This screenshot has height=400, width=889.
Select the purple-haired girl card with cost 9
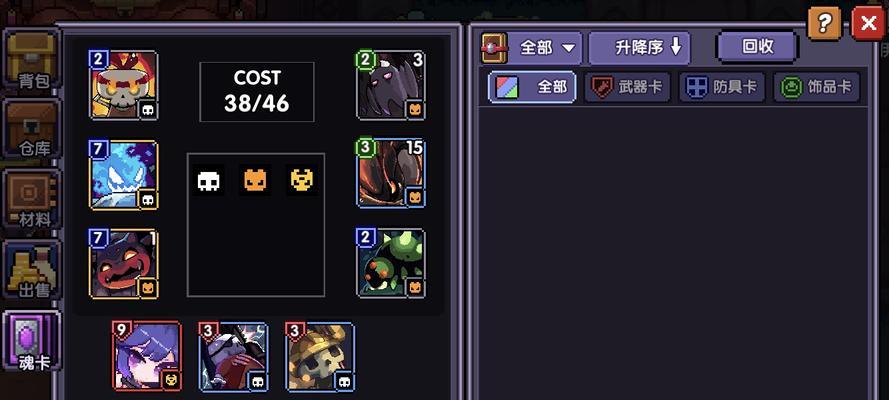pos(147,356)
